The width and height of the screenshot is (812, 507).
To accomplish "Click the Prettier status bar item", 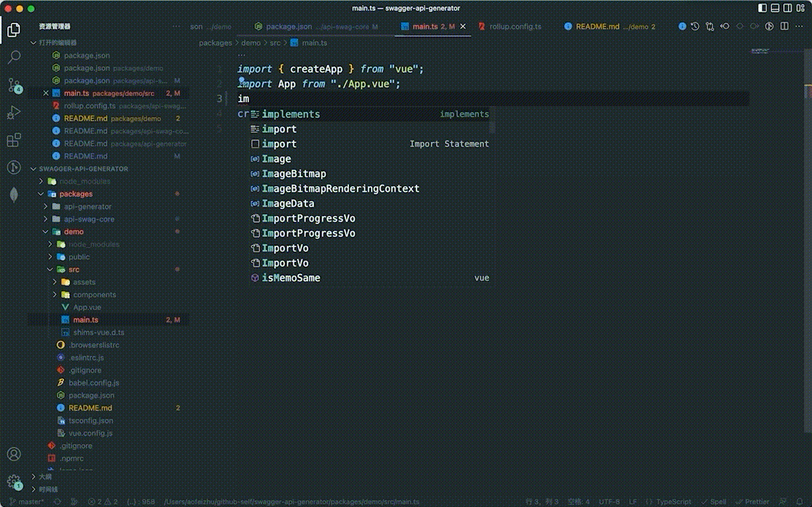I will (x=752, y=501).
